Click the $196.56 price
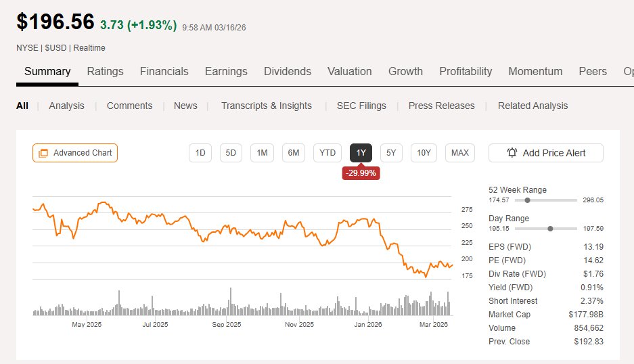Image resolution: width=634 pixels, height=364 pixels. click(x=55, y=22)
